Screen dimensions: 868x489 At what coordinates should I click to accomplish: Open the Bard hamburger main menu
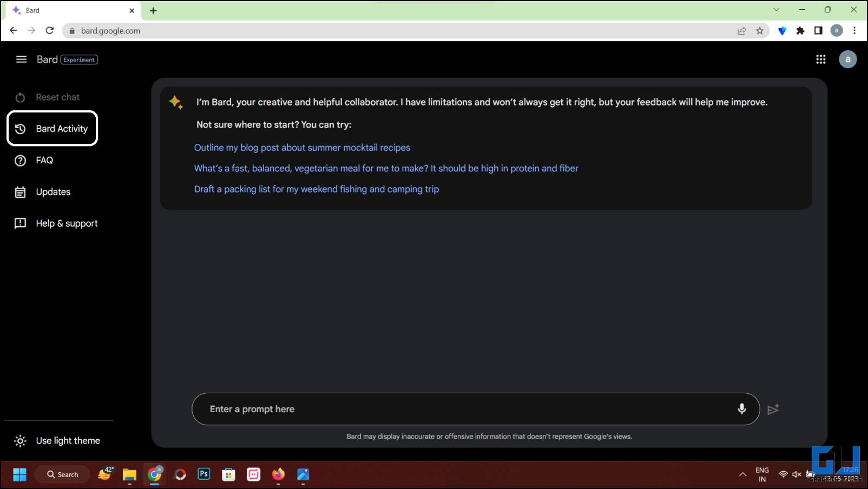tap(21, 60)
